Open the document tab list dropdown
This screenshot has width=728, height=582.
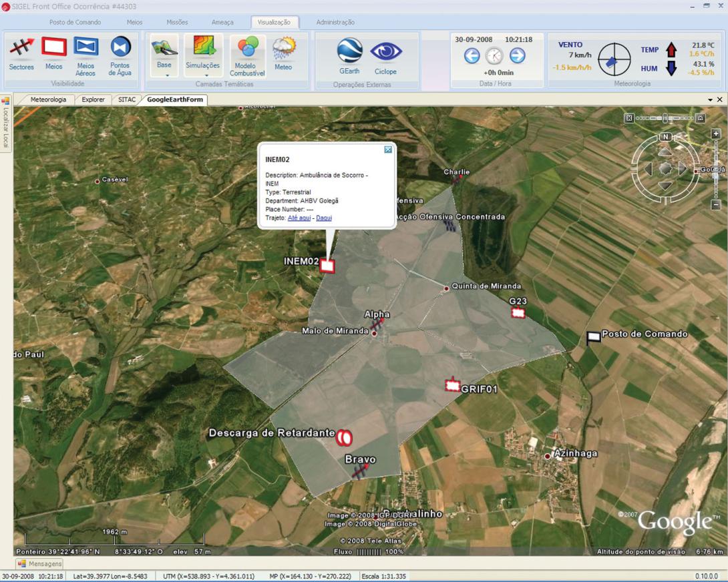click(711, 100)
